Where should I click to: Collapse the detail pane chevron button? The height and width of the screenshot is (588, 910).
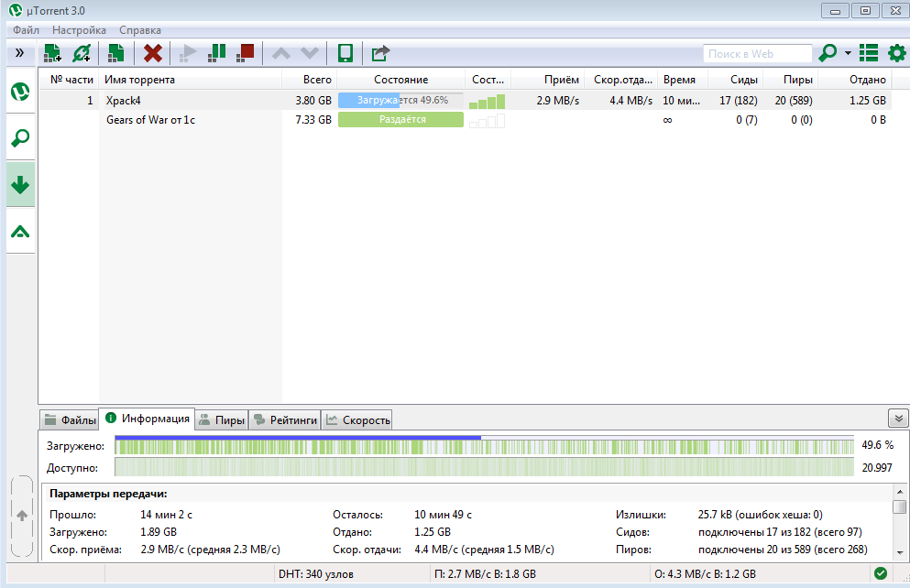click(898, 418)
